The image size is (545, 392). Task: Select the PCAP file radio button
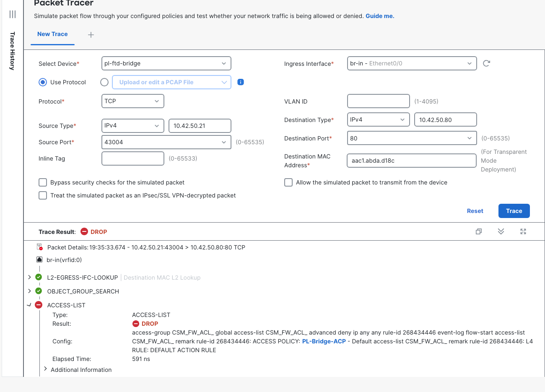pyautogui.click(x=104, y=82)
